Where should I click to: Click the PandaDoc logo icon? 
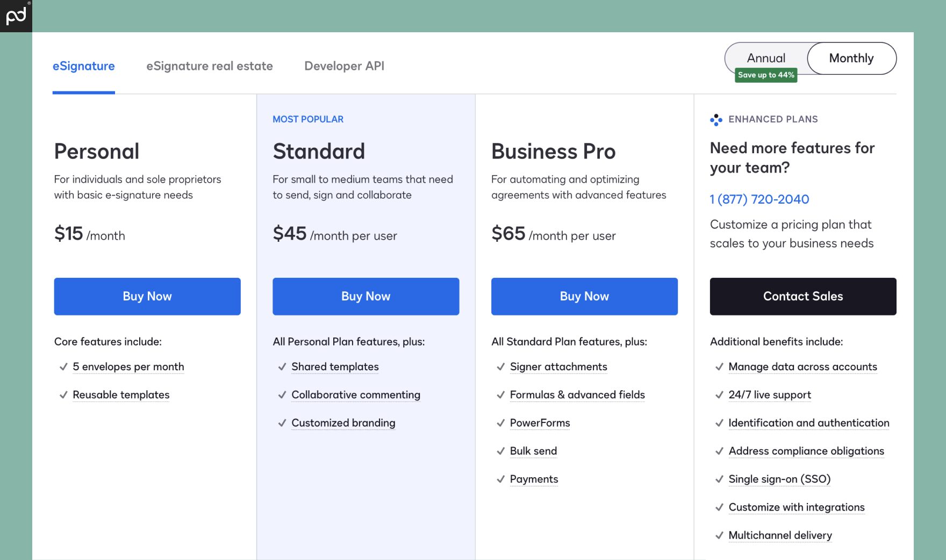[15, 15]
